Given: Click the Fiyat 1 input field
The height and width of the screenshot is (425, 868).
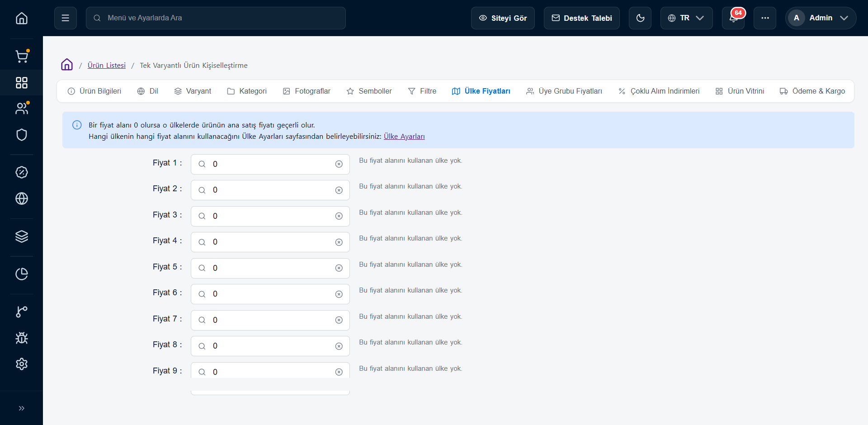Looking at the screenshot, I should [x=270, y=164].
